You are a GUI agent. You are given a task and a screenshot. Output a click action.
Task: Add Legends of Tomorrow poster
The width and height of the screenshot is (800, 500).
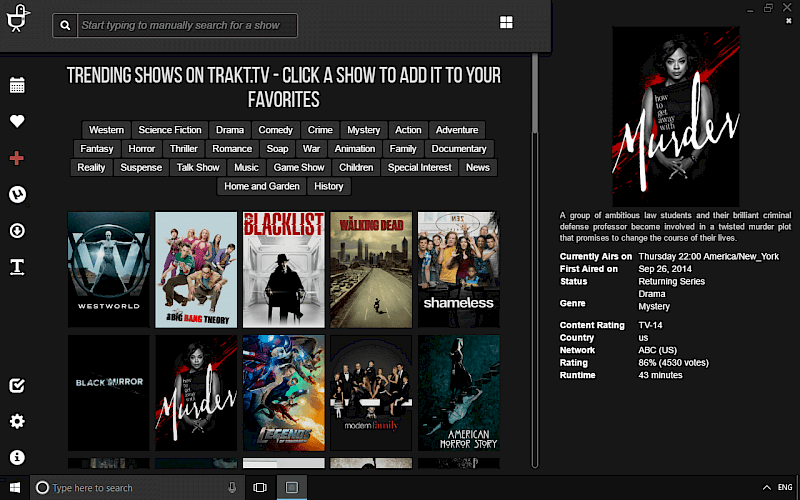point(284,393)
